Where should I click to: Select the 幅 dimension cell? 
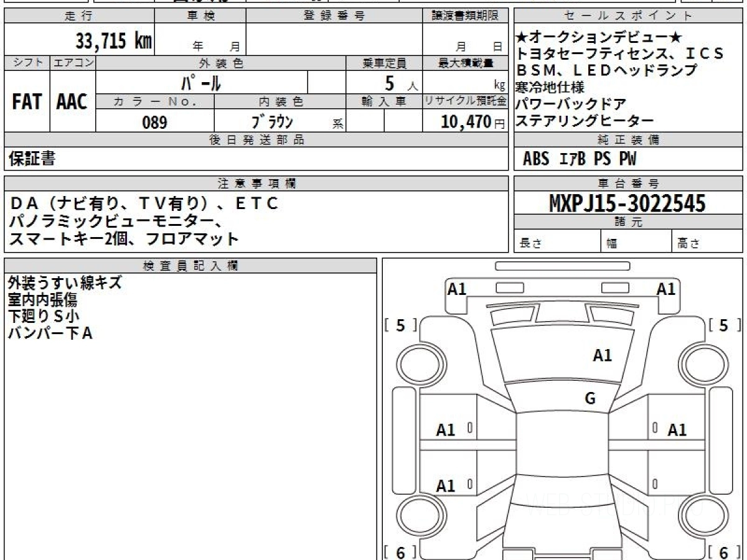coord(637,242)
